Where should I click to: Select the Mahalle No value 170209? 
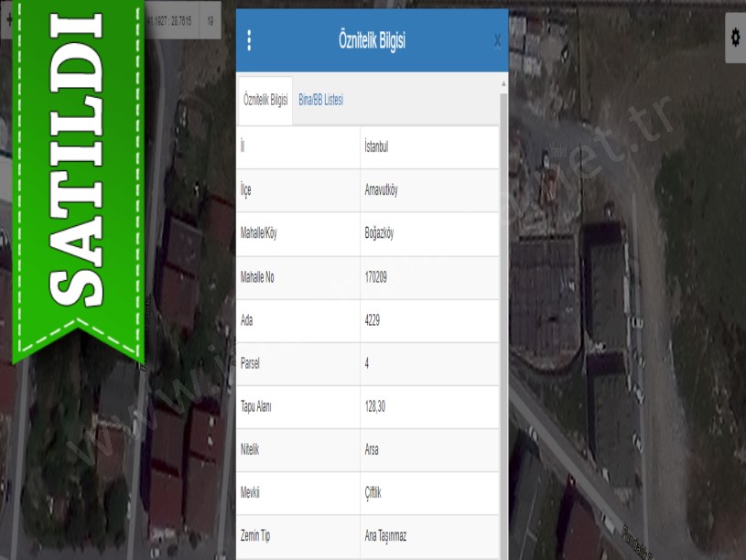(375, 277)
